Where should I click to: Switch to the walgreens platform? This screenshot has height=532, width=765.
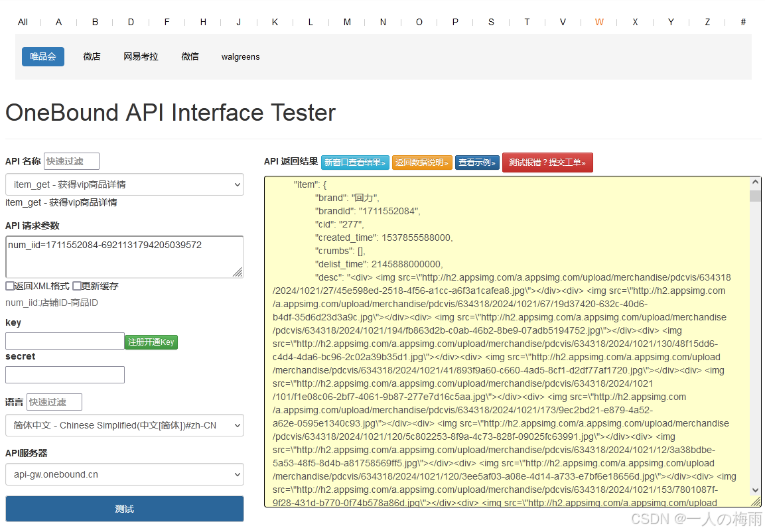(x=241, y=56)
